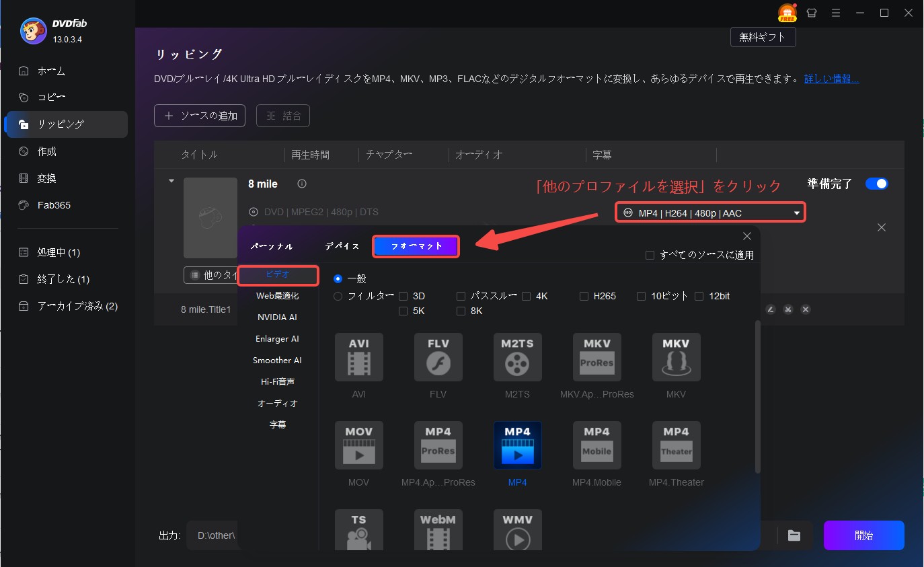The width and height of the screenshot is (924, 567).
Task: Choose the MKV ProRes format icon
Action: click(597, 357)
